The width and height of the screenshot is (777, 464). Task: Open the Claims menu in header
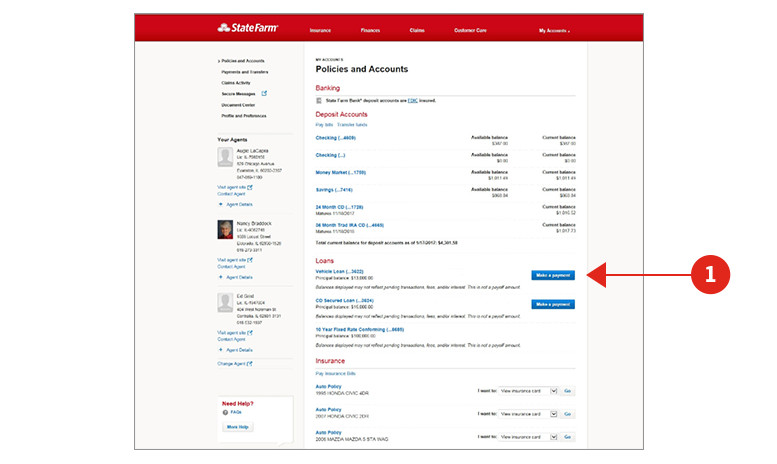(x=417, y=30)
